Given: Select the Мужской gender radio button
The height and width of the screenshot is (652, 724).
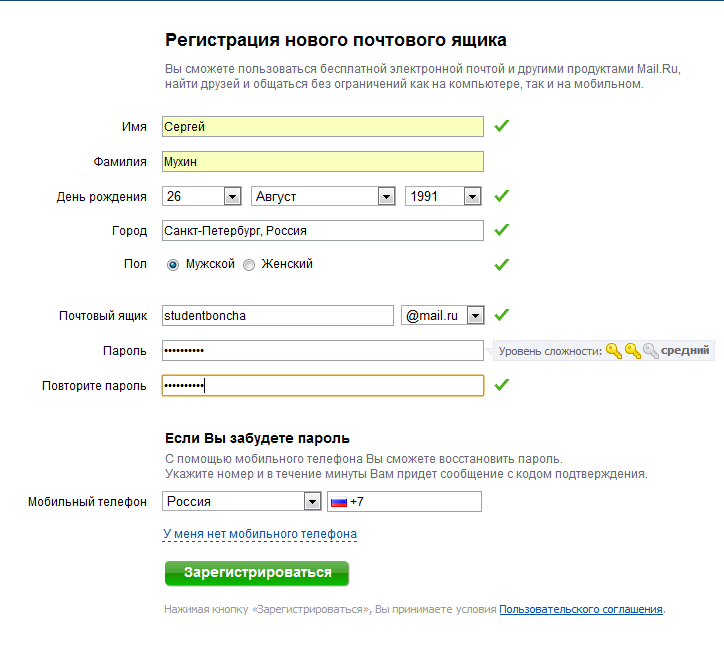Looking at the screenshot, I should click(x=173, y=265).
